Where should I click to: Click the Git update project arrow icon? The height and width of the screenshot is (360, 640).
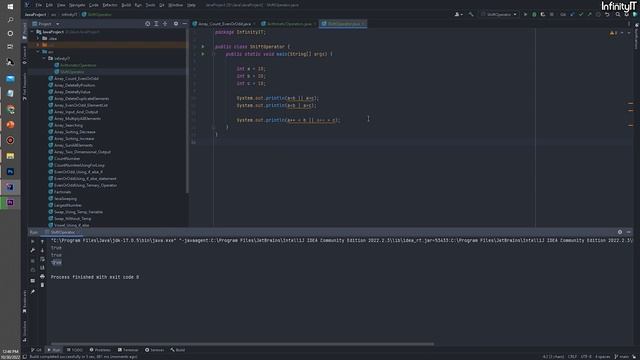pos(572,14)
